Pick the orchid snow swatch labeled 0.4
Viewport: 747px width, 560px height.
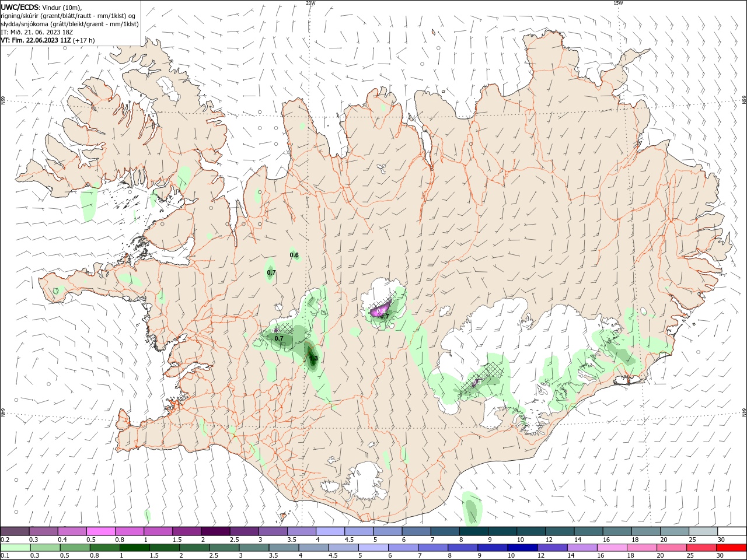72,531
